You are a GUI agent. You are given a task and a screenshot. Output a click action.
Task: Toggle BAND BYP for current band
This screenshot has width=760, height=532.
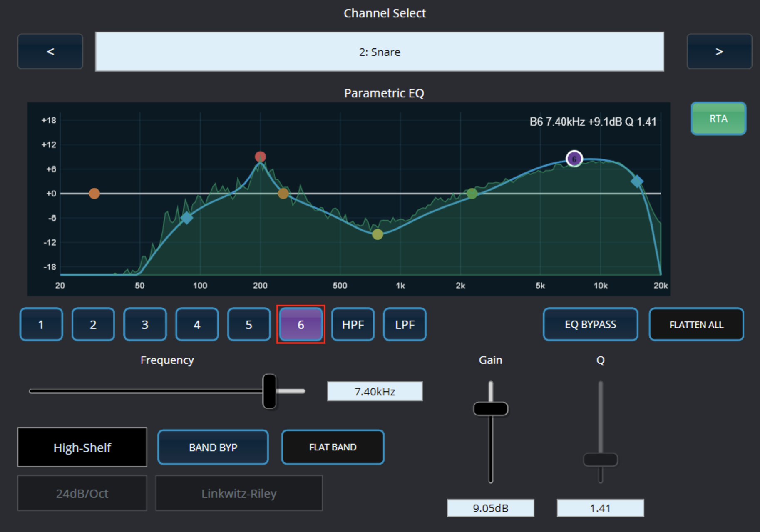tap(213, 447)
